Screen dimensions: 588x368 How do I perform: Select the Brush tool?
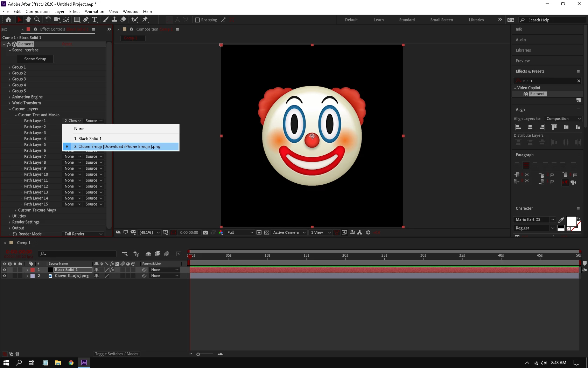click(x=106, y=20)
